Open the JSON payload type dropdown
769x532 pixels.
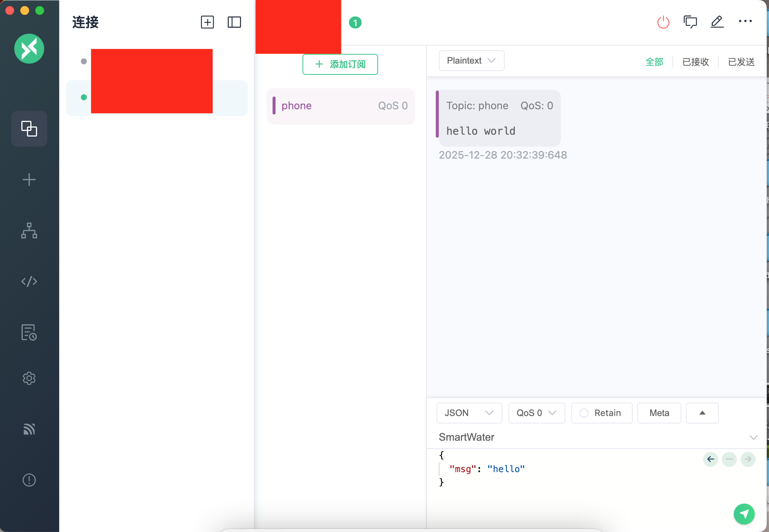(x=469, y=413)
